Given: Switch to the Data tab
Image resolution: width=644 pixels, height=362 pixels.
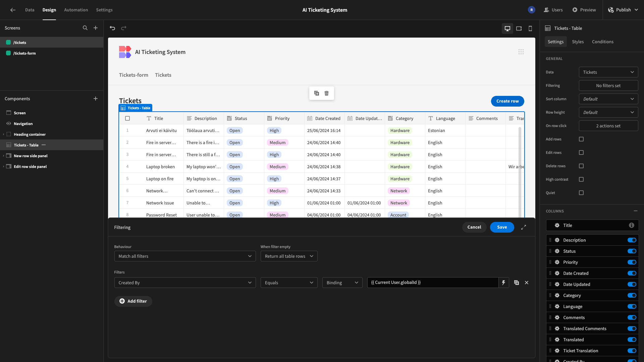Looking at the screenshot, I should click(30, 10).
